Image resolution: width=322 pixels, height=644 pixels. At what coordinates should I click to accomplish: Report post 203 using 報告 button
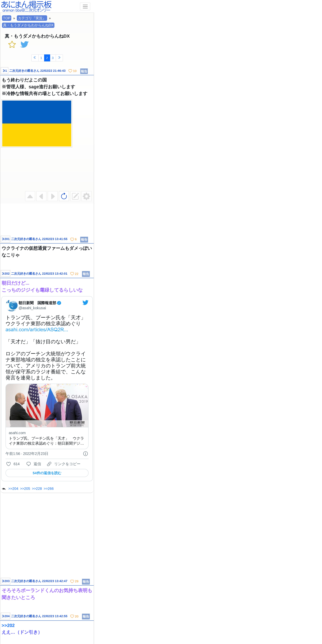86,581
